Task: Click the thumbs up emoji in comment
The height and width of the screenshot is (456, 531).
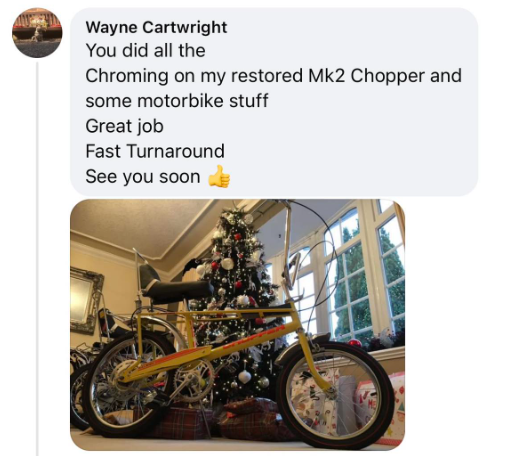Action: (219, 176)
